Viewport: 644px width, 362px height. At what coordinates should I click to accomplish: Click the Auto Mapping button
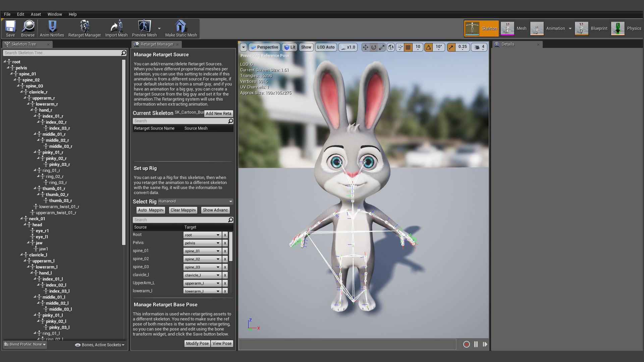click(151, 210)
